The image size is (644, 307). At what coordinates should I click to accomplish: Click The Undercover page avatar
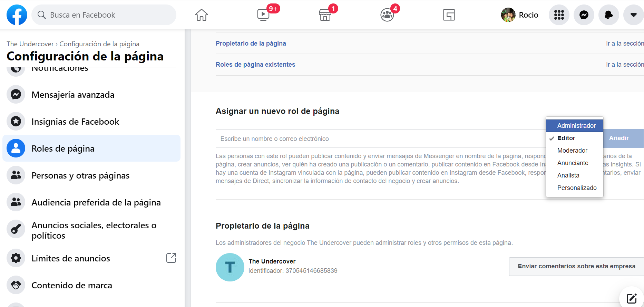click(230, 267)
